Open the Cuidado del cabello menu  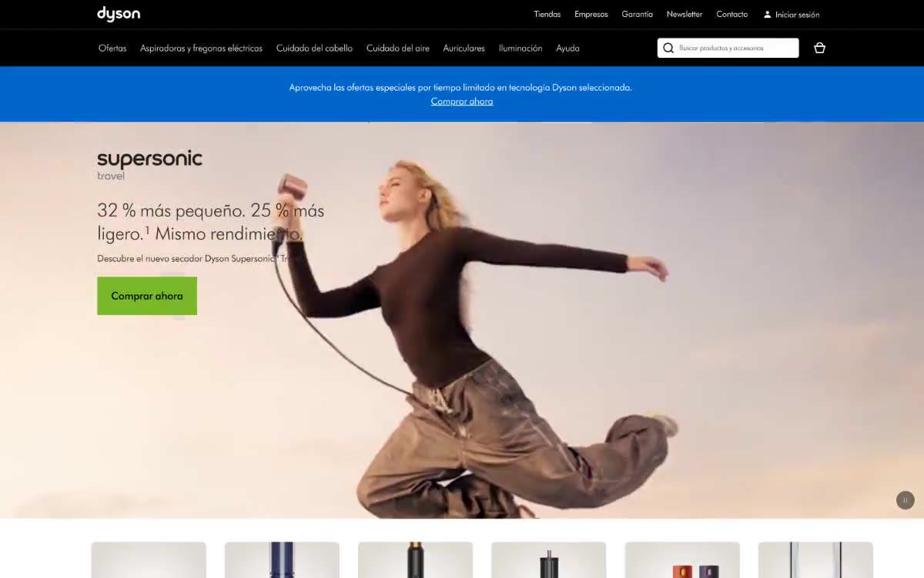coord(314,48)
